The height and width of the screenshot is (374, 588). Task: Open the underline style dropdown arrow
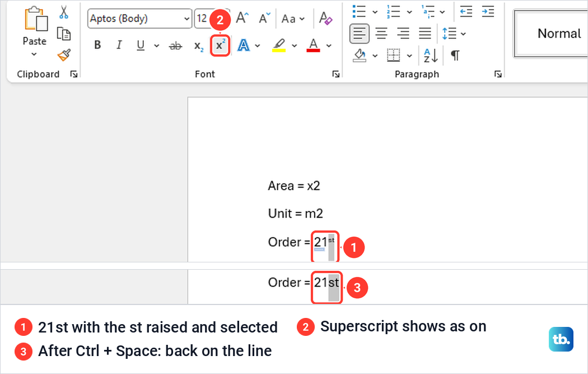tap(156, 46)
